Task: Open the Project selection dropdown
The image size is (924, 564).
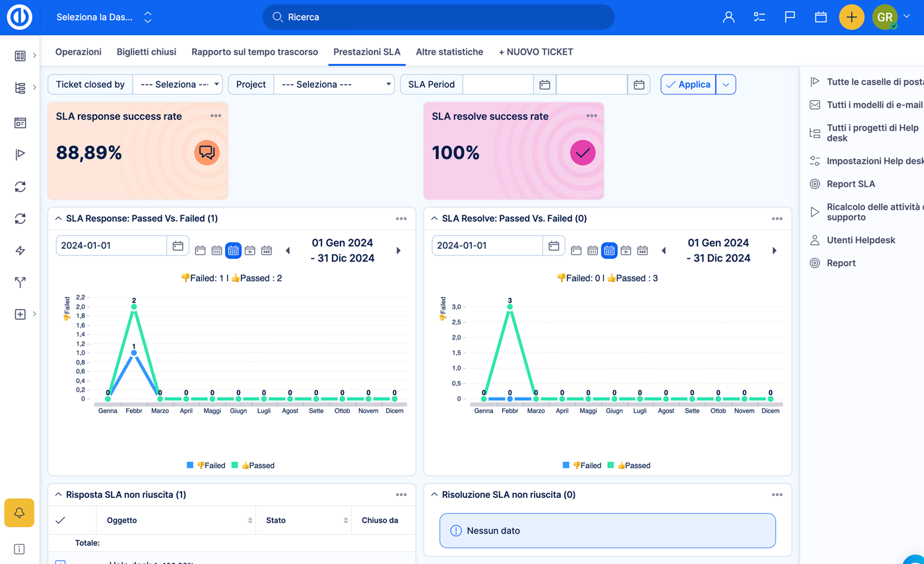Action: 333,84
